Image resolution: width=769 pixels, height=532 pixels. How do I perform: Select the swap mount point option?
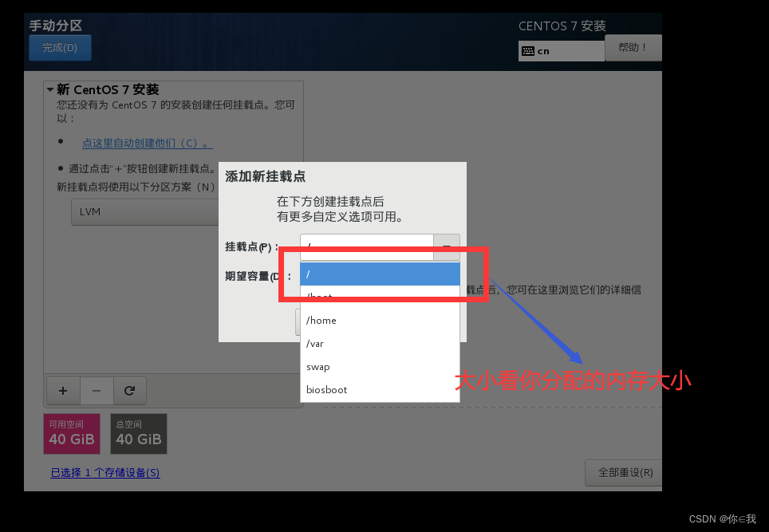[380, 367]
